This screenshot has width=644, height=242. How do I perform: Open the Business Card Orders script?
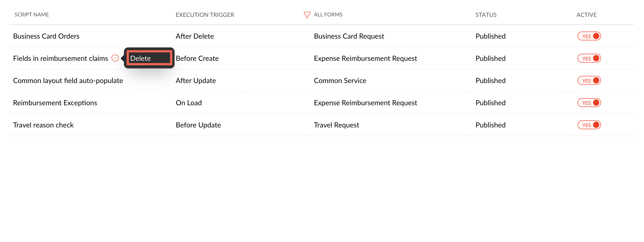[x=46, y=36]
